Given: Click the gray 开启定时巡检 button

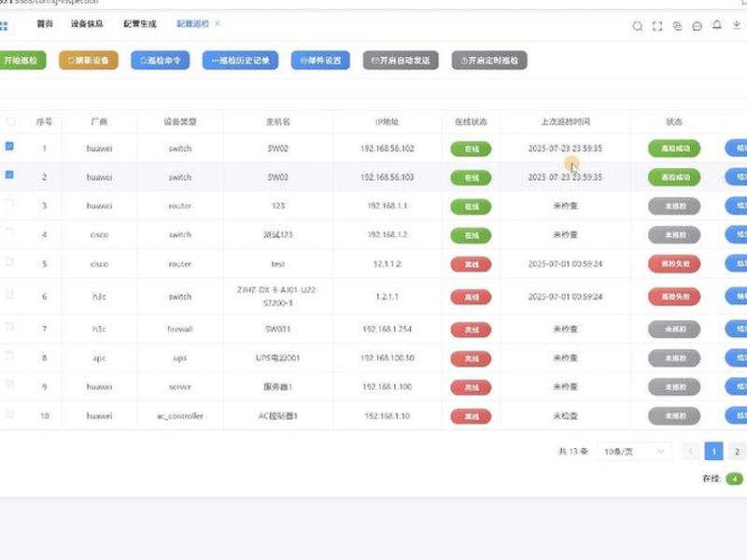Looking at the screenshot, I should click(489, 61).
